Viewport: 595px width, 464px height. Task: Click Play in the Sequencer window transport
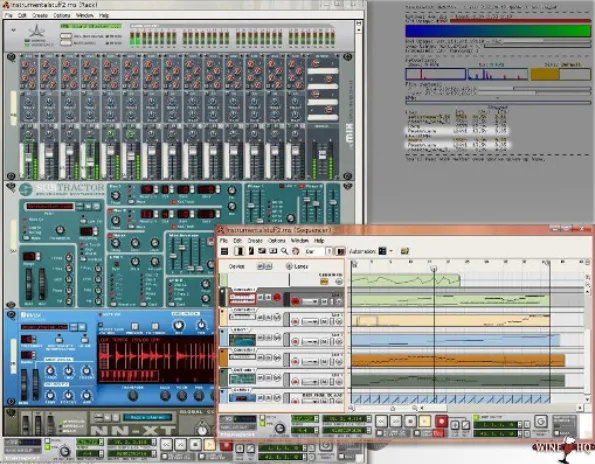point(425,421)
